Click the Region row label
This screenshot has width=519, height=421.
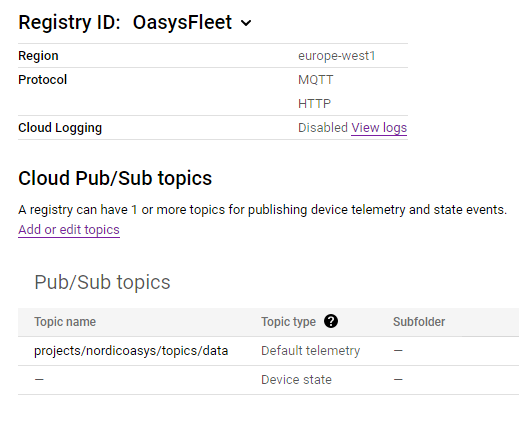tap(38, 56)
